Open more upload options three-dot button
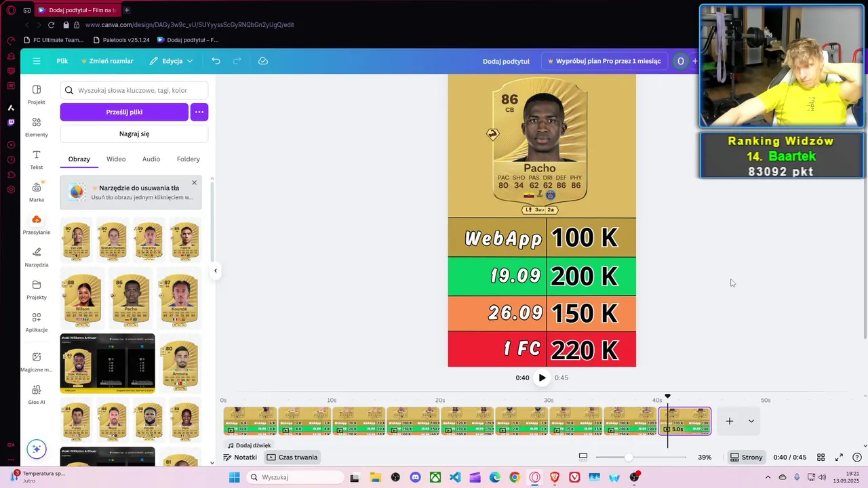 [199, 112]
